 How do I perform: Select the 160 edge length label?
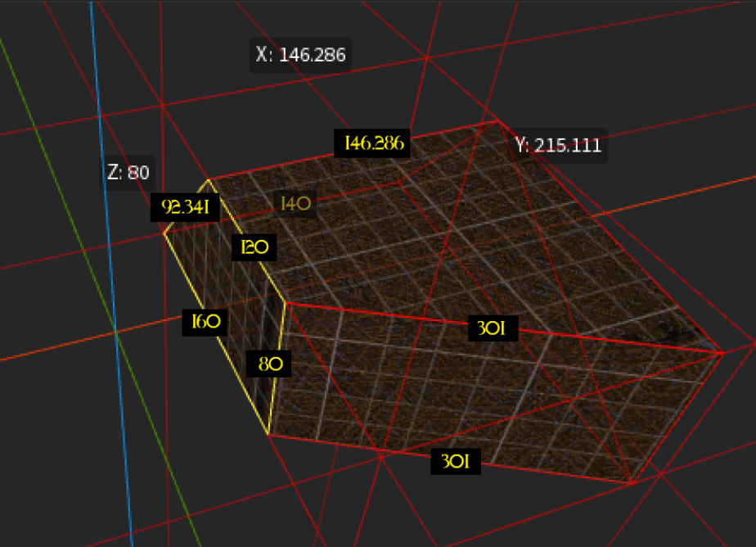click(205, 322)
